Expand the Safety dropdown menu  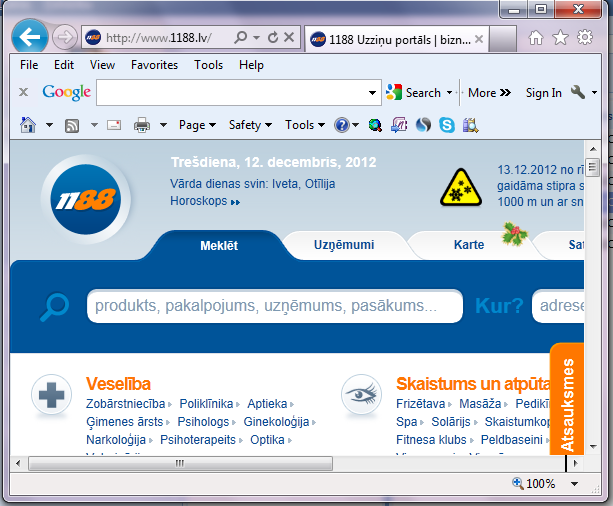pos(250,125)
